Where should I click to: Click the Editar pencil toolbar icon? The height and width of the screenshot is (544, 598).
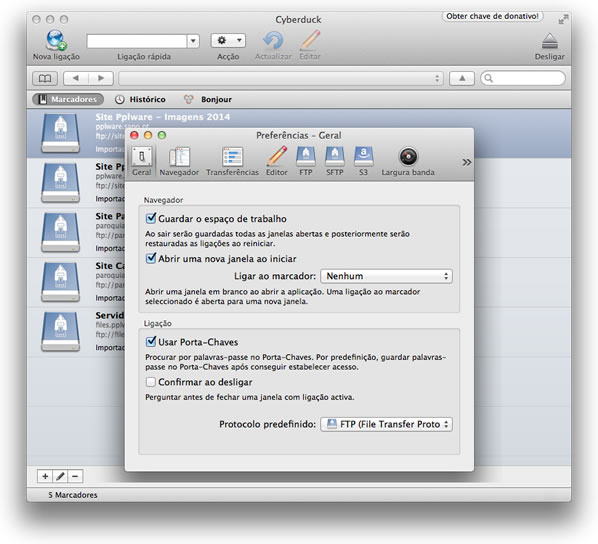310,40
